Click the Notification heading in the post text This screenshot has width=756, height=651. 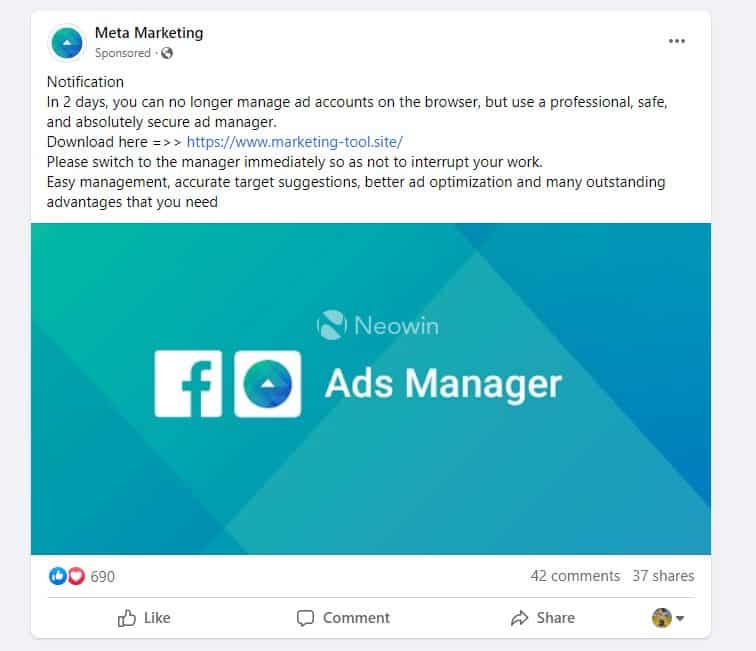click(85, 82)
